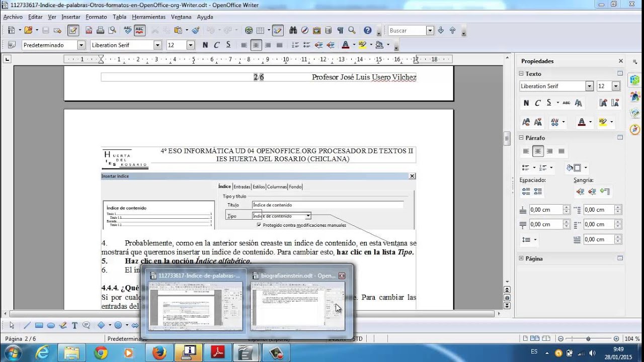Click the Open file folder icon
644x362 pixels.
(28, 30)
